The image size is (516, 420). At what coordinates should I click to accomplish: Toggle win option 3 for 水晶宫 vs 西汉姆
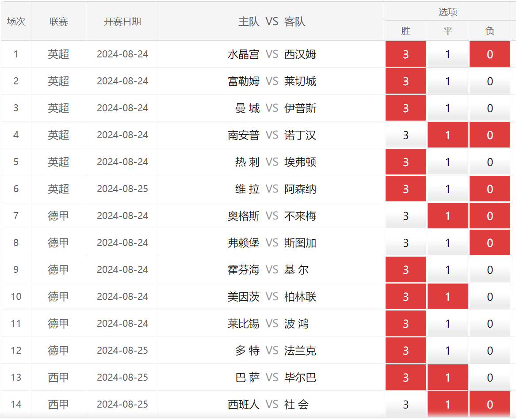pyautogui.click(x=406, y=54)
